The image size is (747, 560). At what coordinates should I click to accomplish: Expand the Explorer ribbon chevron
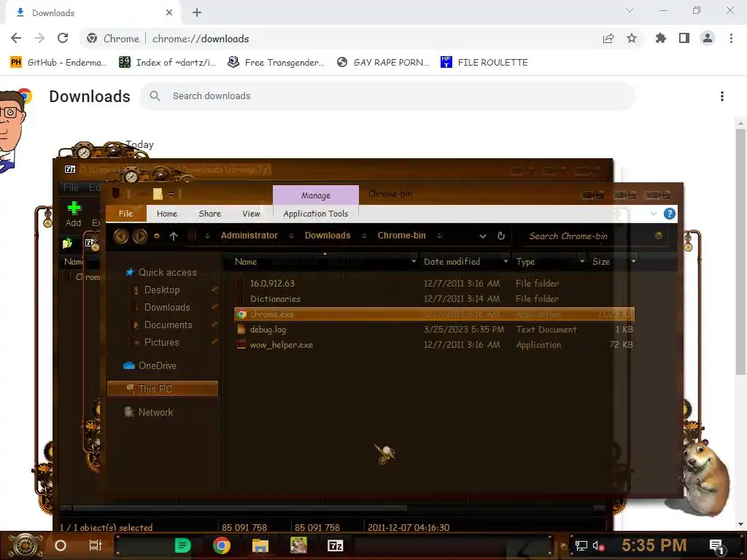pos(653,214)
